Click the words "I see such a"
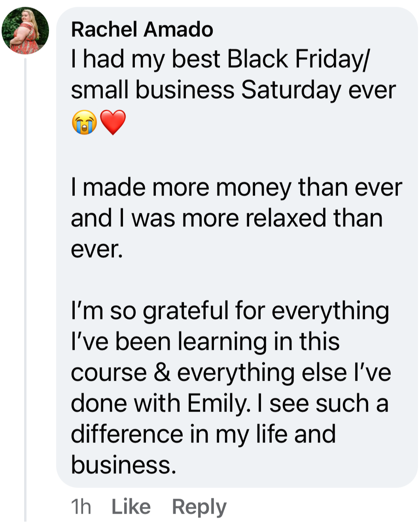Viewport: 420px width, 522px height. pyautogui.click(x=323, y=403)
